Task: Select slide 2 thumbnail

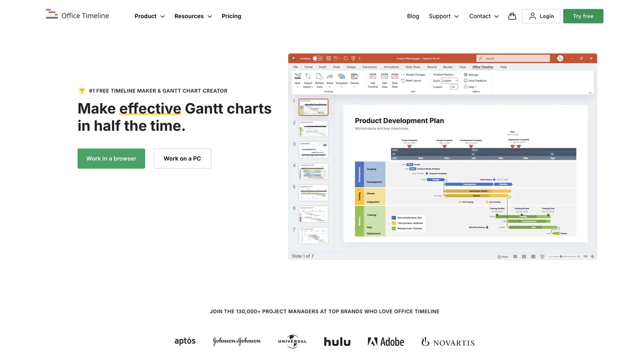Action: 313,129
